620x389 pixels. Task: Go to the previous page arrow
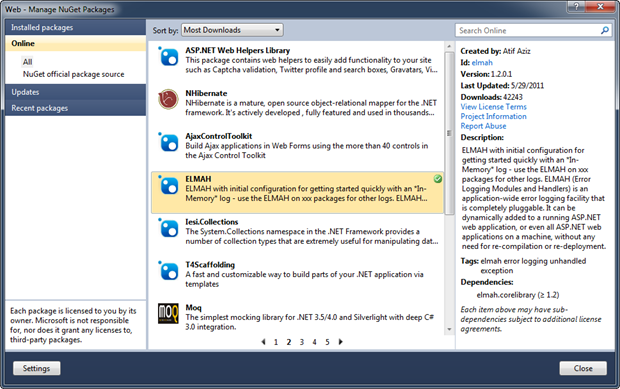pos(263,342)
